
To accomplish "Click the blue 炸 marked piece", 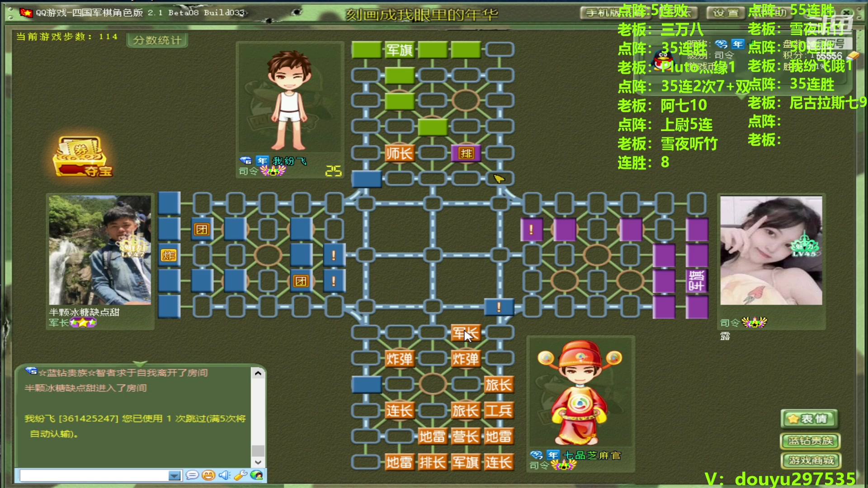I will click(x=169, y=255).
